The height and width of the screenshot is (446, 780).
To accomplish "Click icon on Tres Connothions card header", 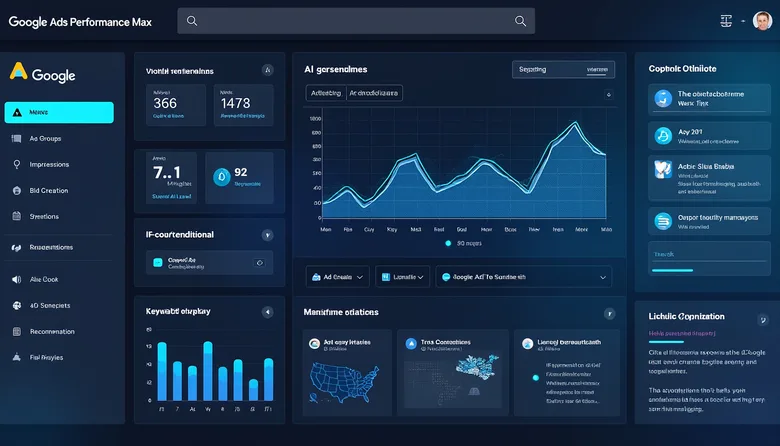I will coord(411,344).
